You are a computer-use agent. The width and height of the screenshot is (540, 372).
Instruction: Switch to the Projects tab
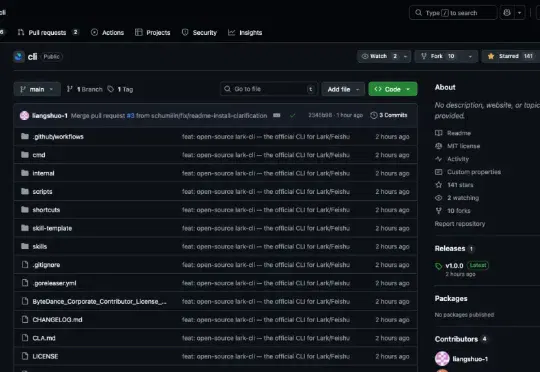coord(153,32)
